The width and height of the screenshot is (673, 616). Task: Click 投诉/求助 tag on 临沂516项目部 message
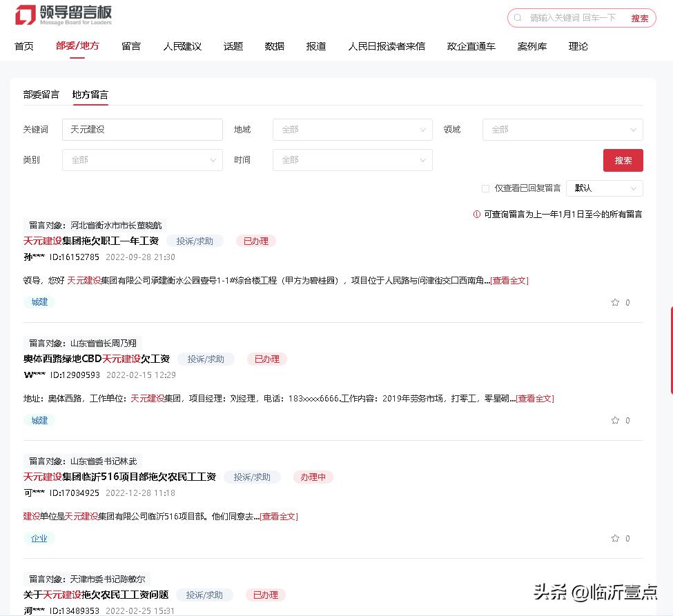tap(252, 477)
